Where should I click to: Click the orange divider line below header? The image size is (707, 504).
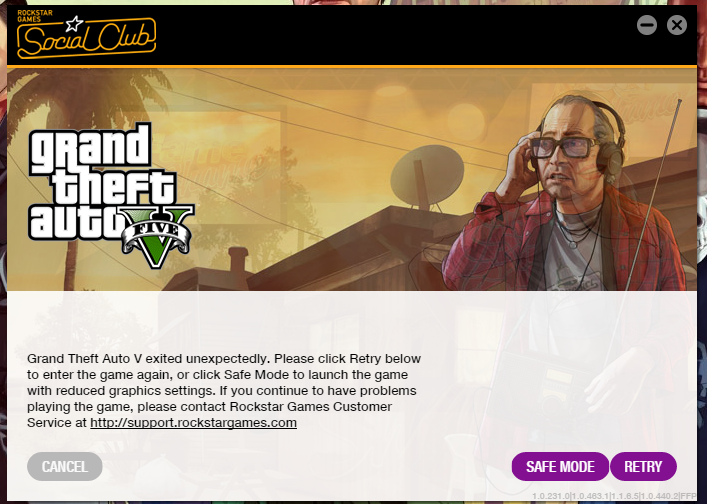pyautogui.click(x=352, y=67)
